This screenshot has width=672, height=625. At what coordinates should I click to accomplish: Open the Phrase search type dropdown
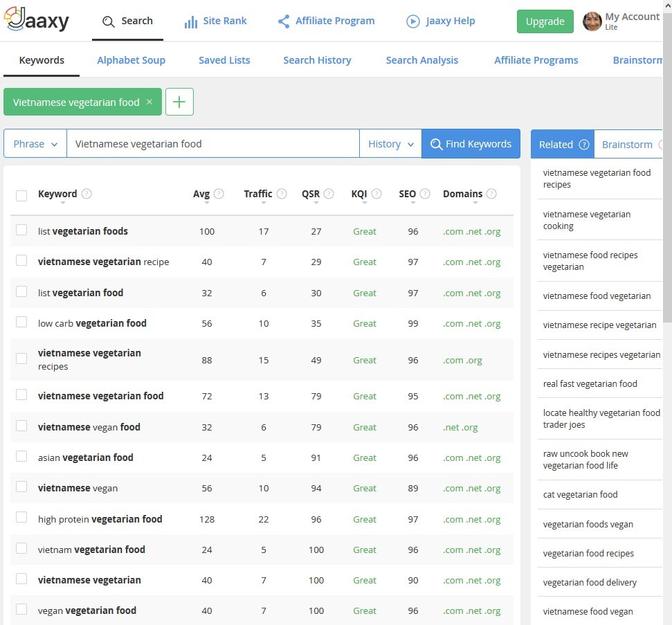click(x=35, y=143)
